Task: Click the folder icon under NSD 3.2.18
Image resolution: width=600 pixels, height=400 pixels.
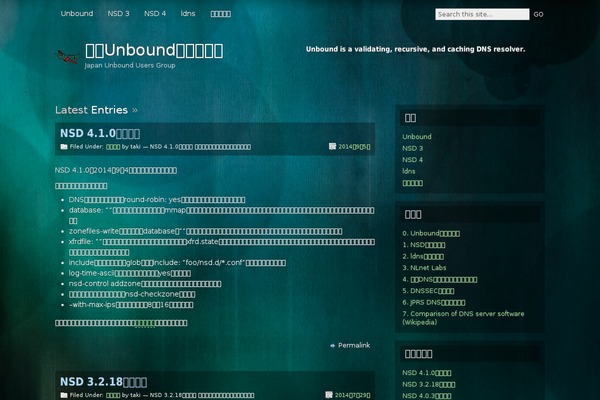Action: pos(64,395)
